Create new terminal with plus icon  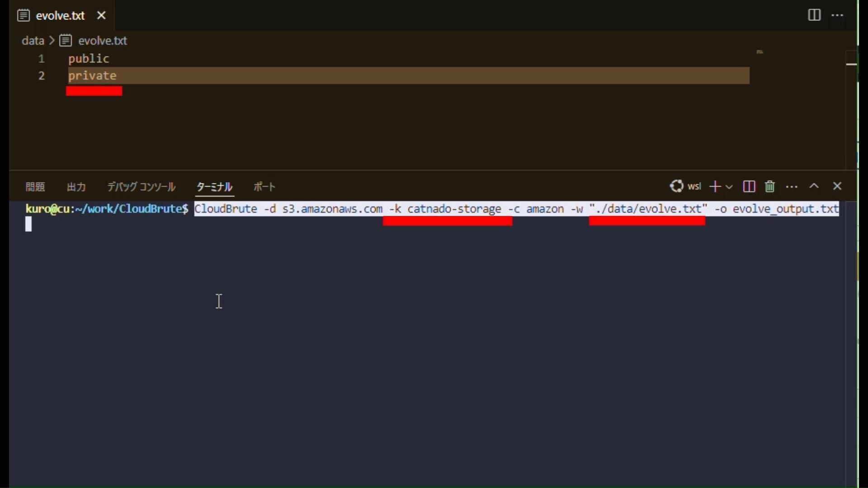(x=715, y=186)
